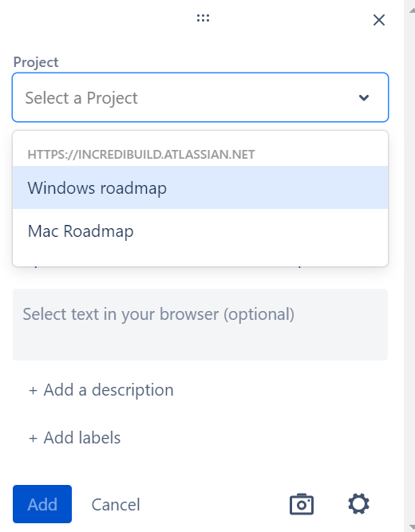Cancel the issue creation

pyautogui.click(x=116, y=505)
